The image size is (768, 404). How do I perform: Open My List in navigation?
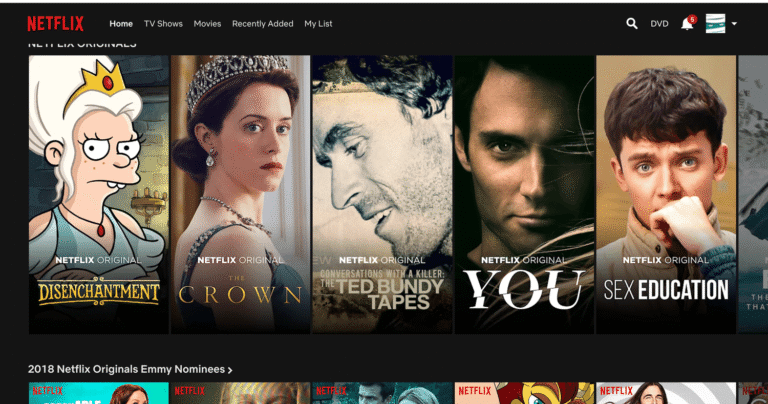click(x=318, y=24)
